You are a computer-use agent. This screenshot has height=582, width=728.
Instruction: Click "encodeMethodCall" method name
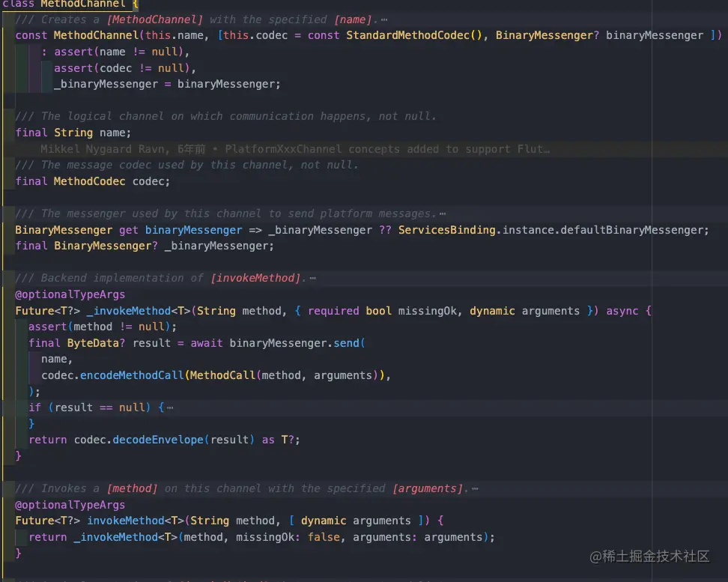[132, 375]
